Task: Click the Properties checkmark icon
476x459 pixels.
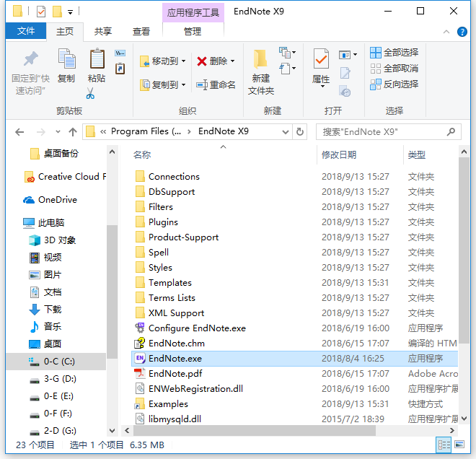Action: [320, 58]
